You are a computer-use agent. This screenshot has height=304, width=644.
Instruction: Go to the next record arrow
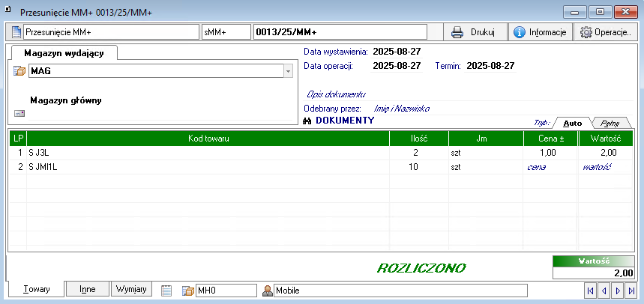coord(618,290)
